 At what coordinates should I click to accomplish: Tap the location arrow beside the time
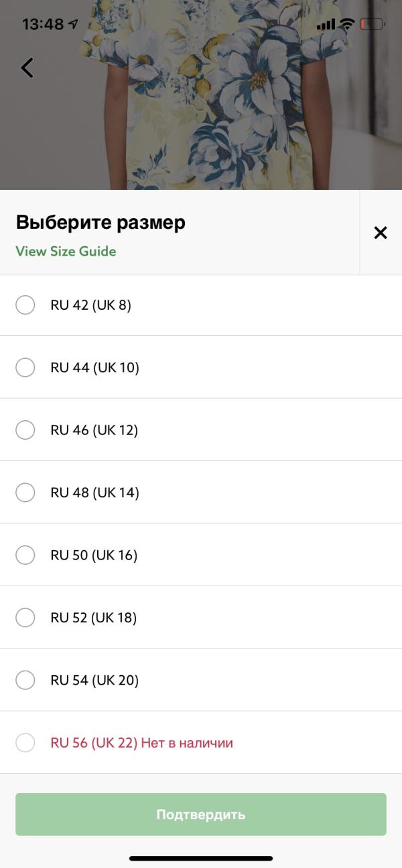click(73, 24)
